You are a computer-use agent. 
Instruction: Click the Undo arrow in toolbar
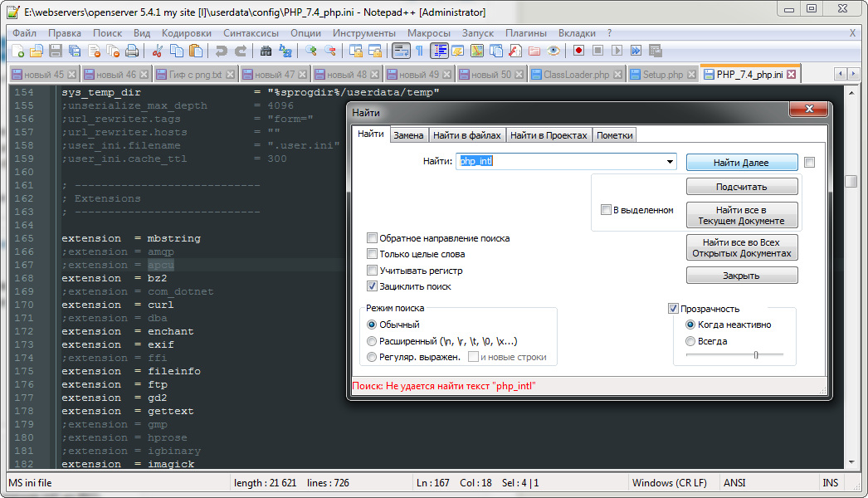click(221, 51)
